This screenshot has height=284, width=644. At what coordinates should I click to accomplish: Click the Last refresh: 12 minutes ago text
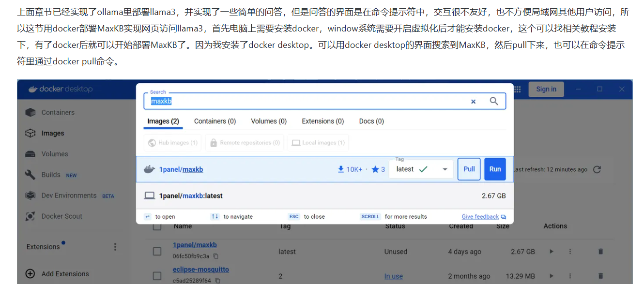click(x=551, y=169)
